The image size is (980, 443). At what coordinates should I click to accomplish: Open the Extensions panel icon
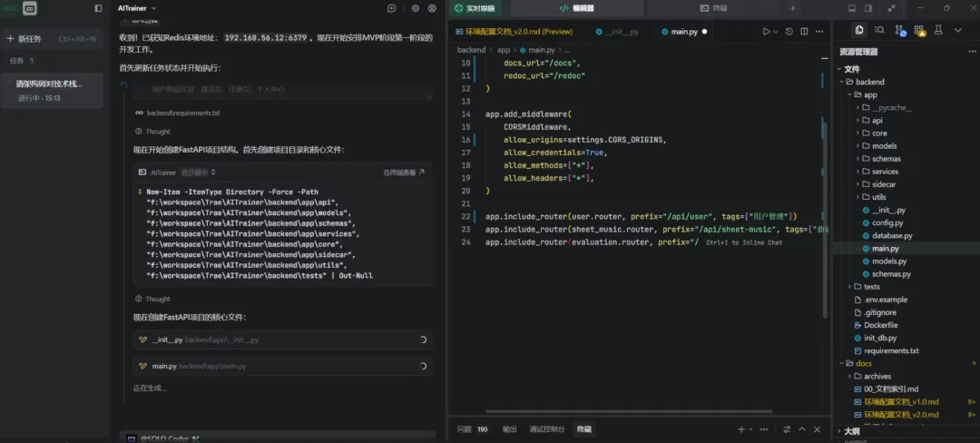coord(918,29)
